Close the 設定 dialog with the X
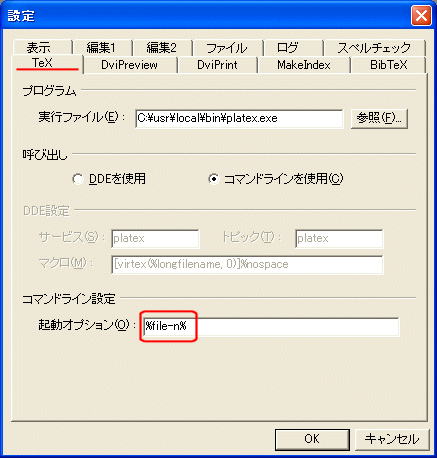This screenshot has width=437, height=458. [421, 16]
